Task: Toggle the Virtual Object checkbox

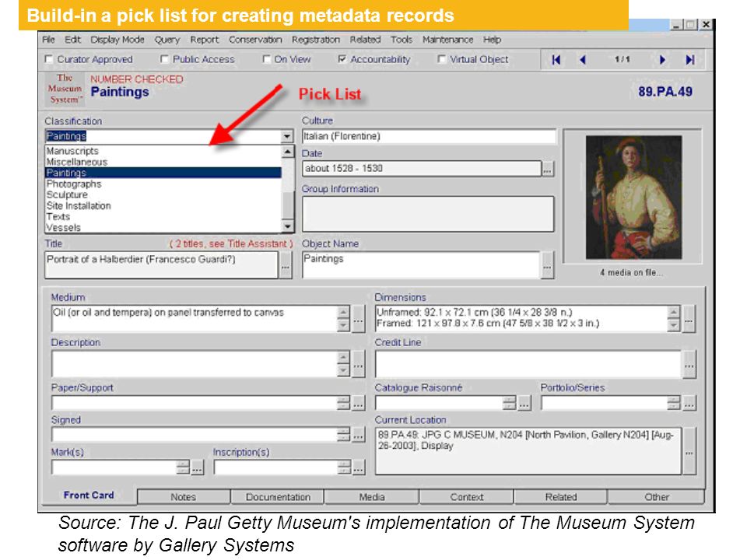Action: tap(441, 59)
